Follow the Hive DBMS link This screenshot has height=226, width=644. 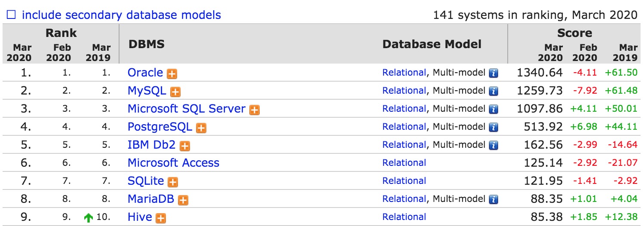pos(140,217)
